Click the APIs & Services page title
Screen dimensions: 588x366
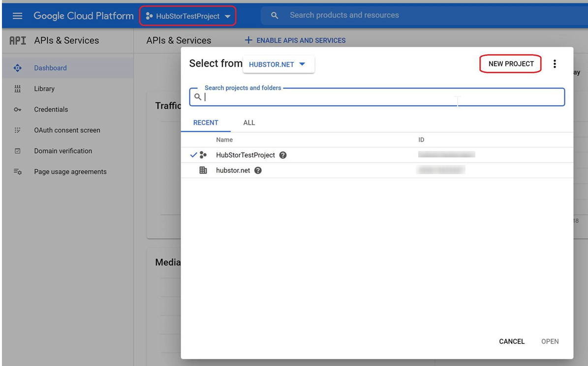(x=179, y=40)
